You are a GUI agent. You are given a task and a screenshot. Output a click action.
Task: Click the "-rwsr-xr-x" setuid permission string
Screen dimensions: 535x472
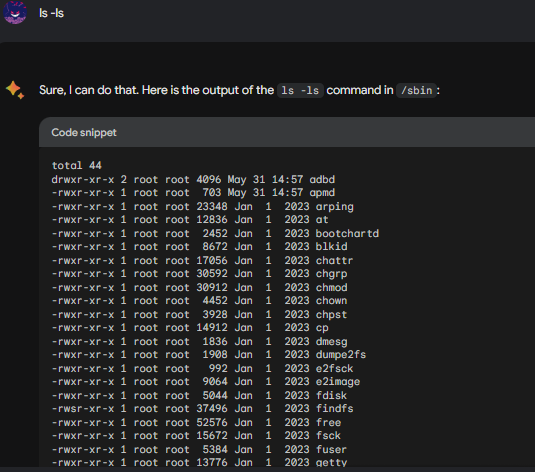tap(83, 409)
